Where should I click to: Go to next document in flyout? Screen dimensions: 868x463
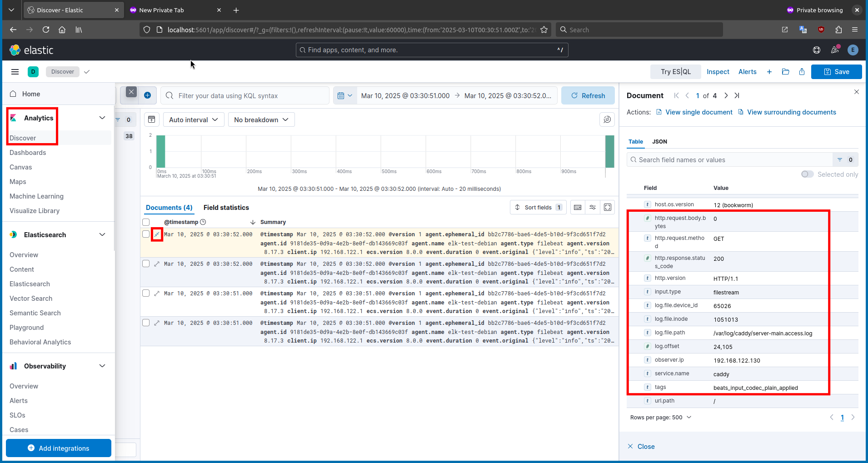point(726,95)
